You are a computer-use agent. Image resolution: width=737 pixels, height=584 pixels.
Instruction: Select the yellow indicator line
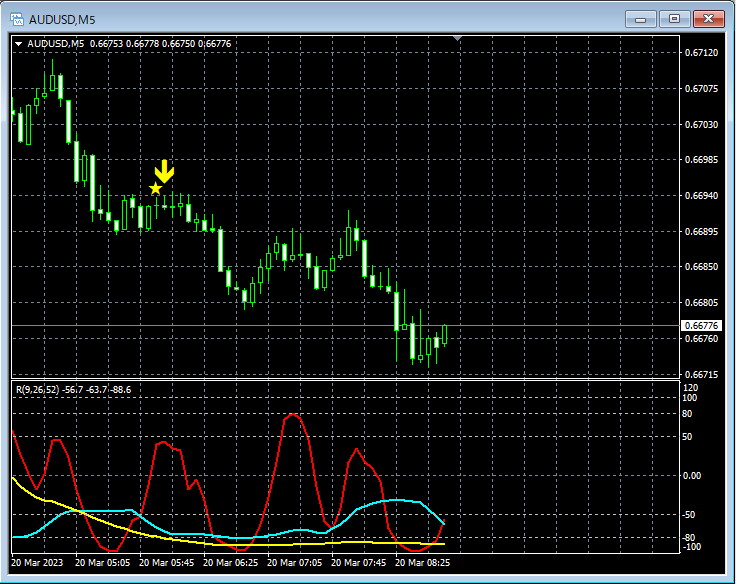pos(30,491)
